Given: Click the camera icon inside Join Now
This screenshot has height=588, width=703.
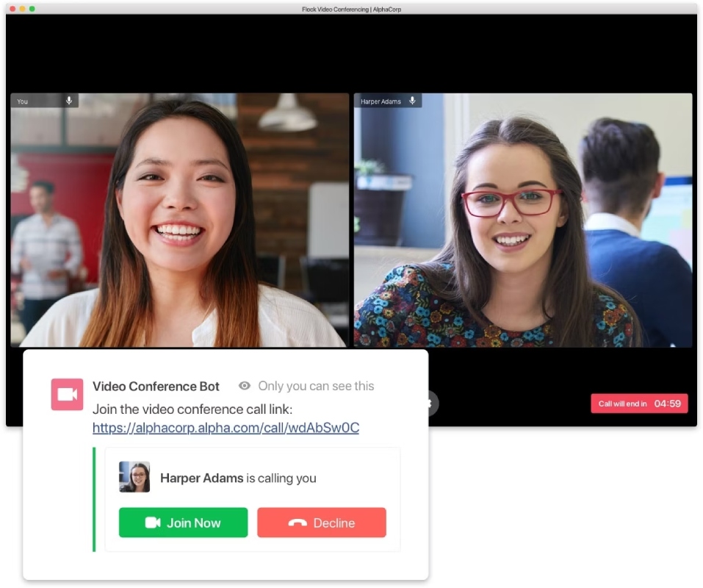Looking at the screenshot, I should coord(153,523).
